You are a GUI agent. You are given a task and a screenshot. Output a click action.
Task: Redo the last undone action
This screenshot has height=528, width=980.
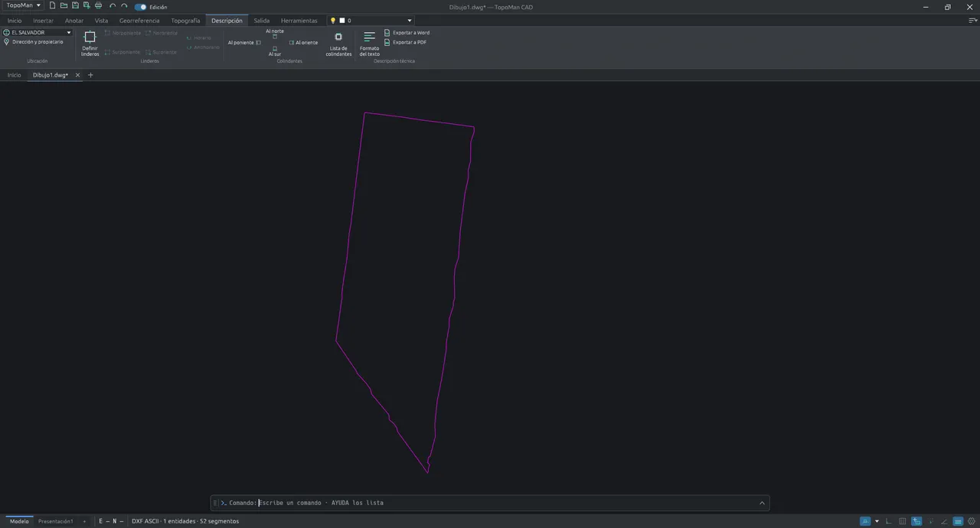[x=124, y=6]
